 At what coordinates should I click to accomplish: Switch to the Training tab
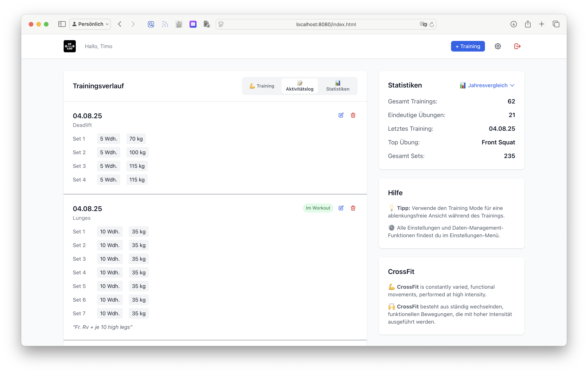262,86
